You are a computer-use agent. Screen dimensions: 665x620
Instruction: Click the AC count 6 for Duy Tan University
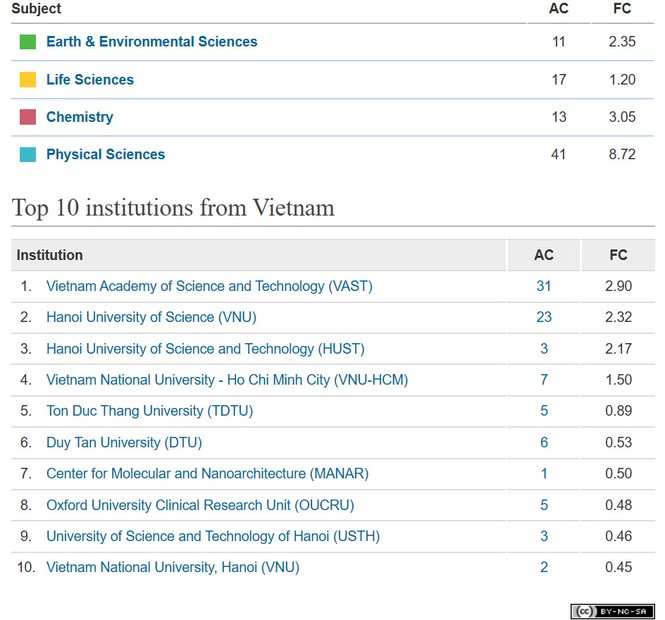(544, 442)
